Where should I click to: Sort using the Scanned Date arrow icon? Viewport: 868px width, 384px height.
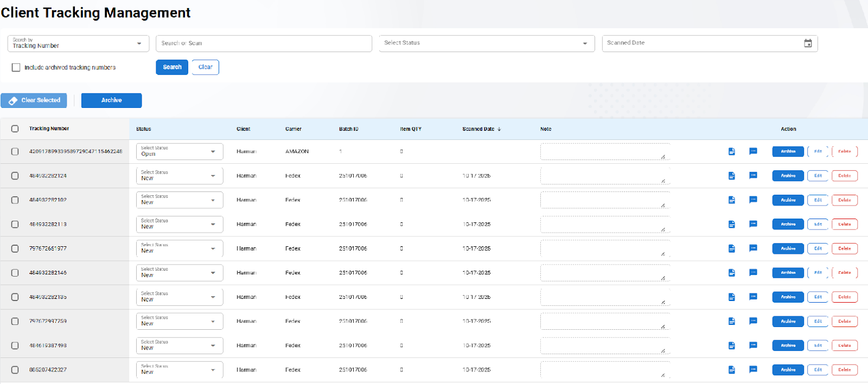[x=499, y=129]
